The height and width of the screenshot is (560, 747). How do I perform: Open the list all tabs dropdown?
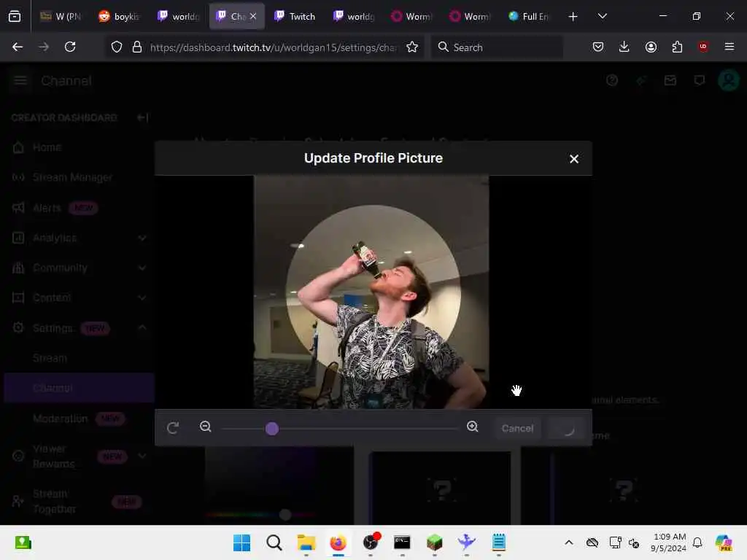pos(602,16)
